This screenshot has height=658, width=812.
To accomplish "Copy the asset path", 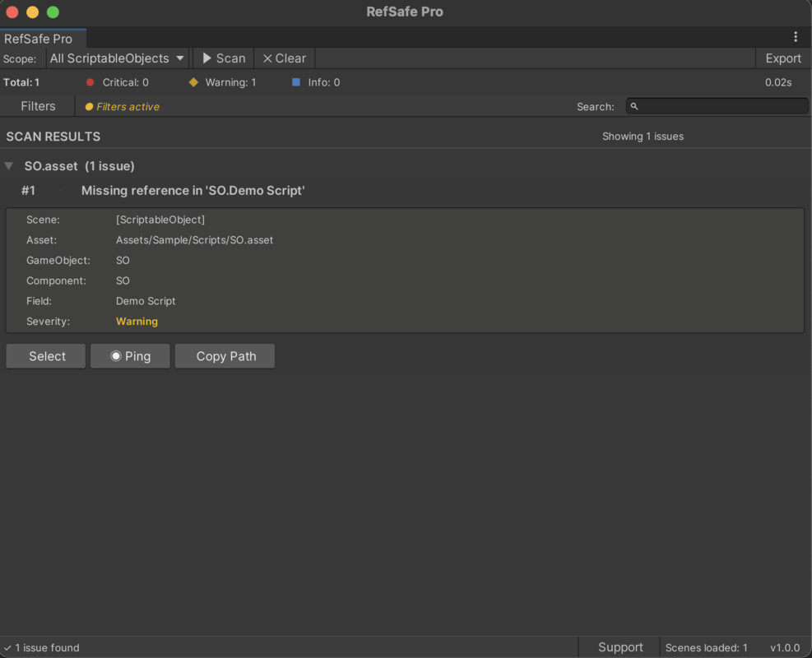I will (225, 356).
